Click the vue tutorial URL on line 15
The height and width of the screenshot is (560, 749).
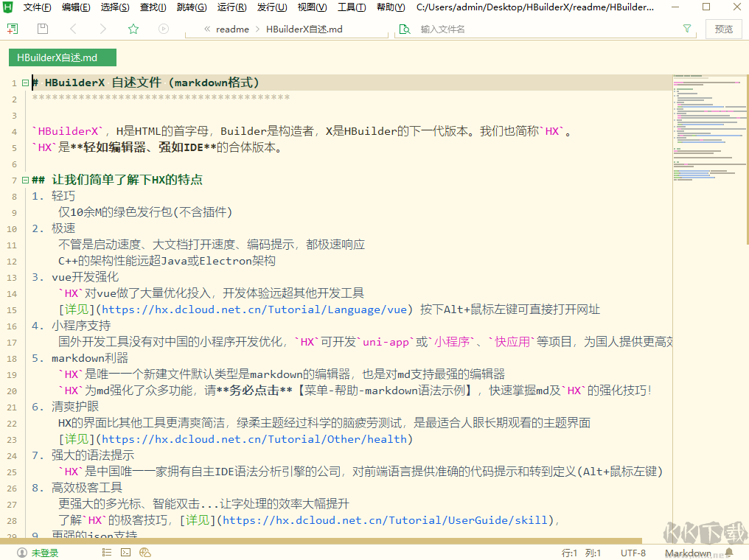pyautogui.click(x=254, y=309)
